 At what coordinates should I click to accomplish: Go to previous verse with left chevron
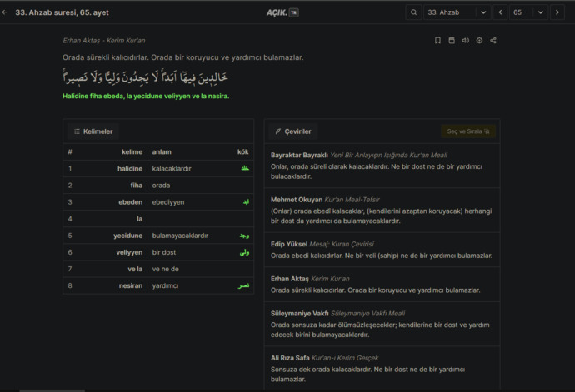coord(500,12)
